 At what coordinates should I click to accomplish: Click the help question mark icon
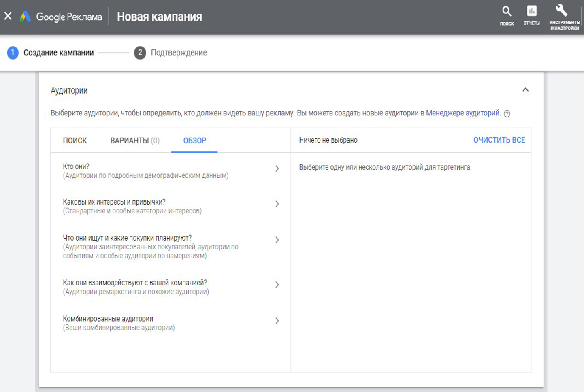[507, 114]
